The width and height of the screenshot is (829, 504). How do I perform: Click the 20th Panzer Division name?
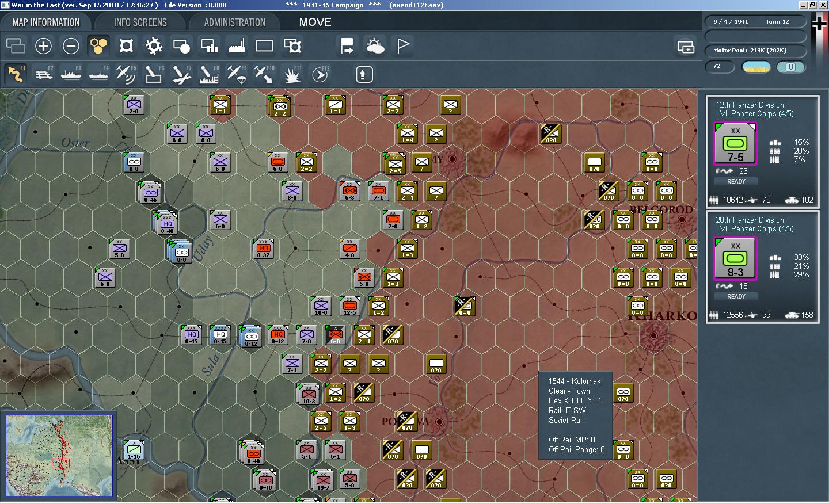tap(750, 220)
